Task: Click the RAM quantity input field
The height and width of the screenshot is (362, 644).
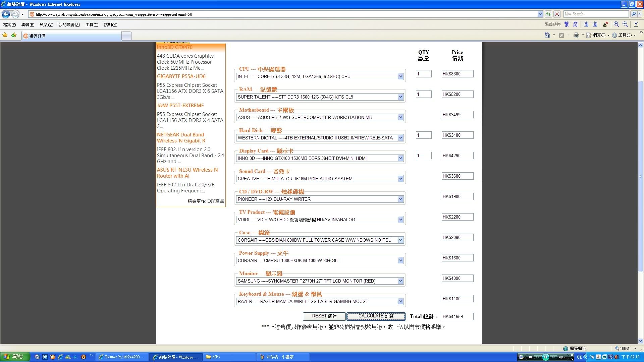Action: pyautogui.click(x=424, y=94)
